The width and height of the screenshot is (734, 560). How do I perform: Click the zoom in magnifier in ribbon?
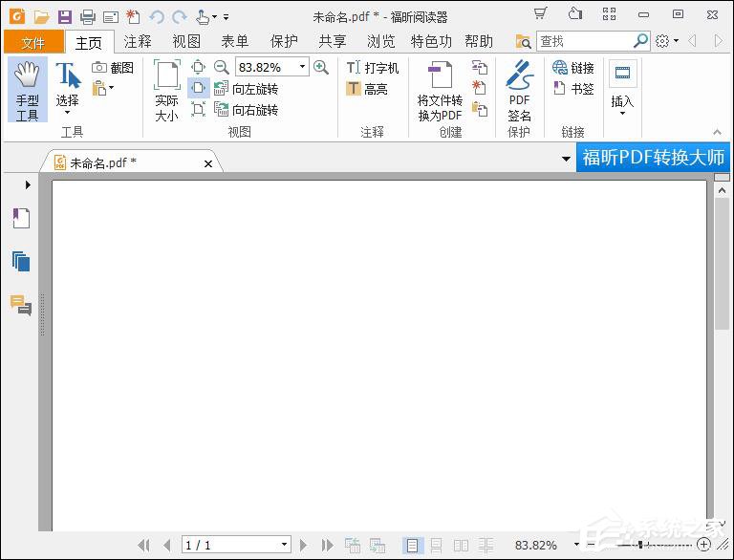(x=321, y=67)
